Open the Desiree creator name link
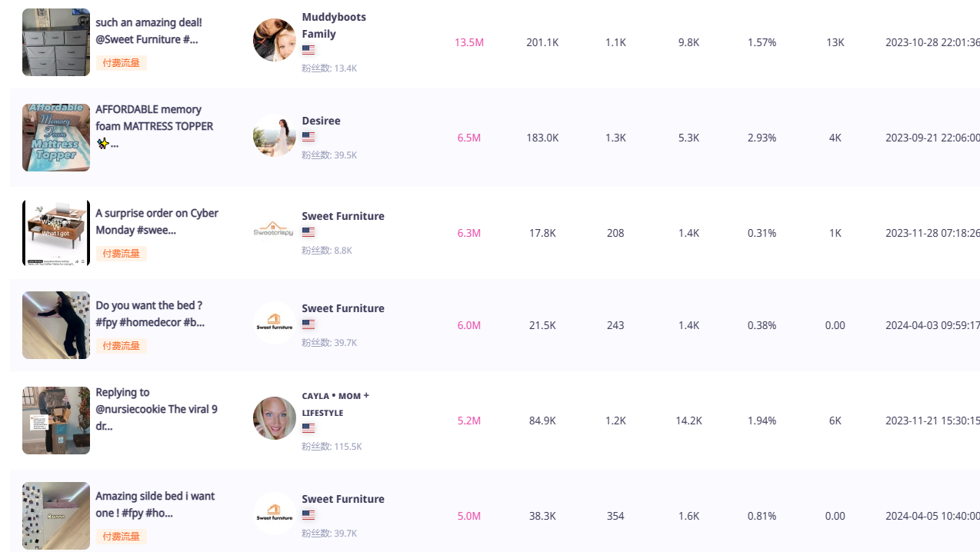 click(x=321, y=121)
